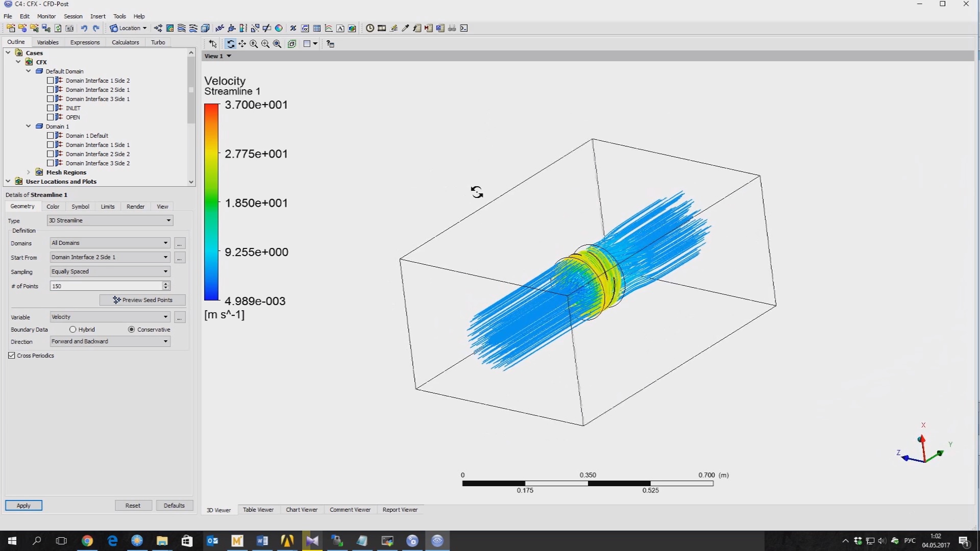The width and height of the screenshot is (980, 551).
Task: Open the Start From dropdown
Action: (110, 257)
